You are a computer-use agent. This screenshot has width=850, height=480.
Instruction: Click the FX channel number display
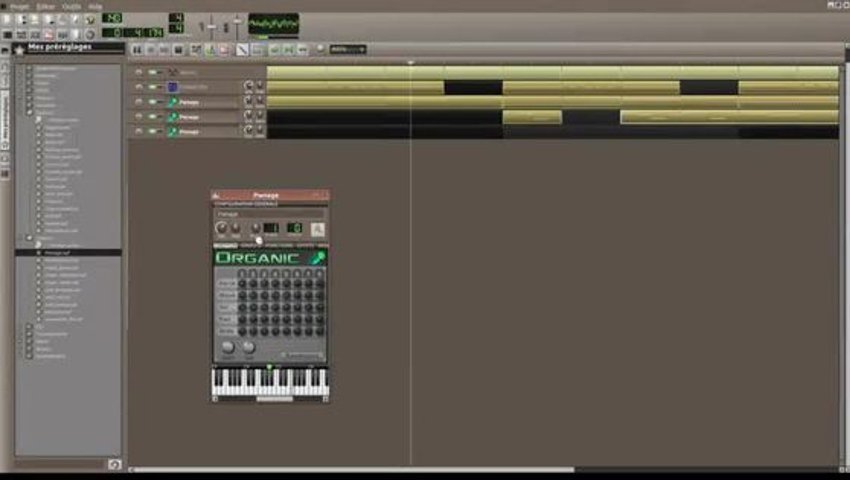[295, 228]
